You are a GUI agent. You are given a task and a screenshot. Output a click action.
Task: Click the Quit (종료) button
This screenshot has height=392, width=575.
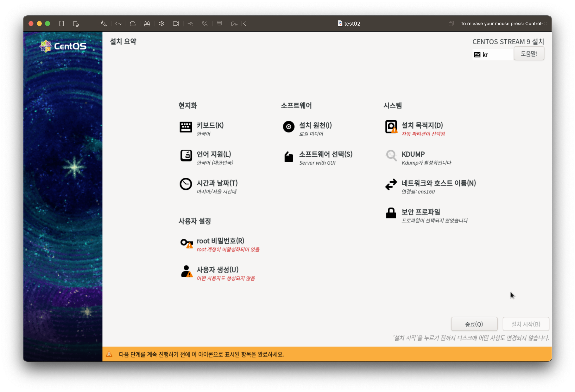click(474, 324)
